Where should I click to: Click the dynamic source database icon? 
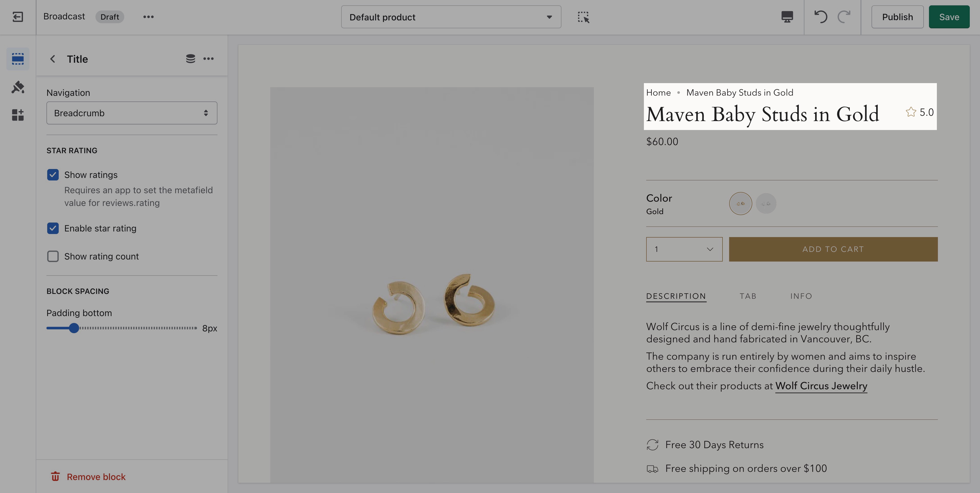coord(191,59)
